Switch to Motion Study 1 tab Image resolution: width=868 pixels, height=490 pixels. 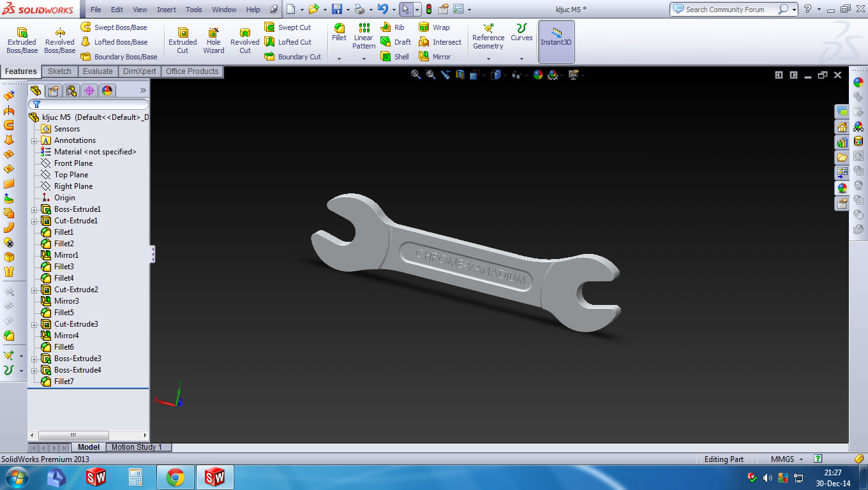137,447
